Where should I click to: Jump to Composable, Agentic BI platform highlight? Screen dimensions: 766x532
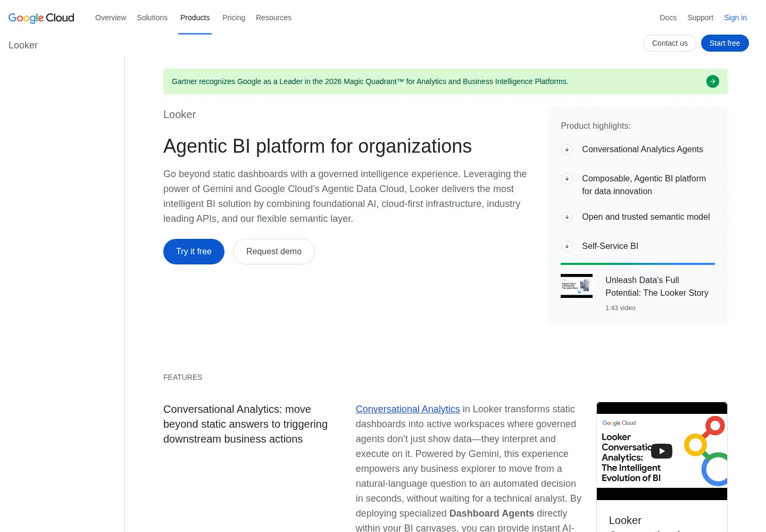coord(644,185)
